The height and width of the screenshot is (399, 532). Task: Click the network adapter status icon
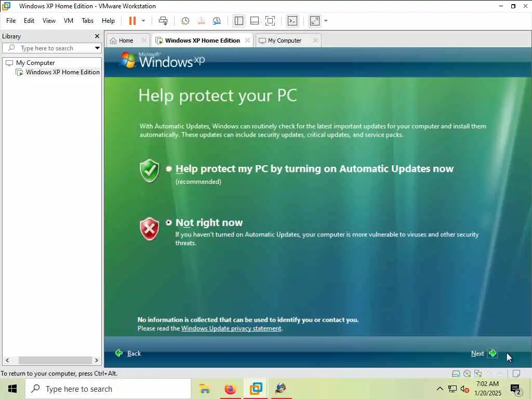[x=478, y=374]
